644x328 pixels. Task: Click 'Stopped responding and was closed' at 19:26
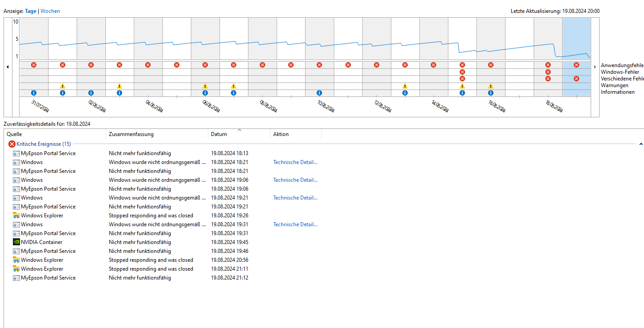151,216
